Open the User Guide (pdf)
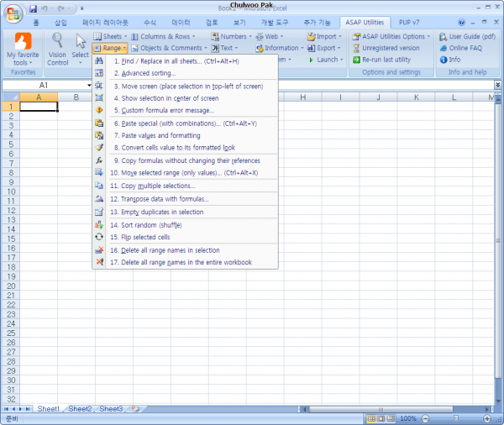 point(467,36)
